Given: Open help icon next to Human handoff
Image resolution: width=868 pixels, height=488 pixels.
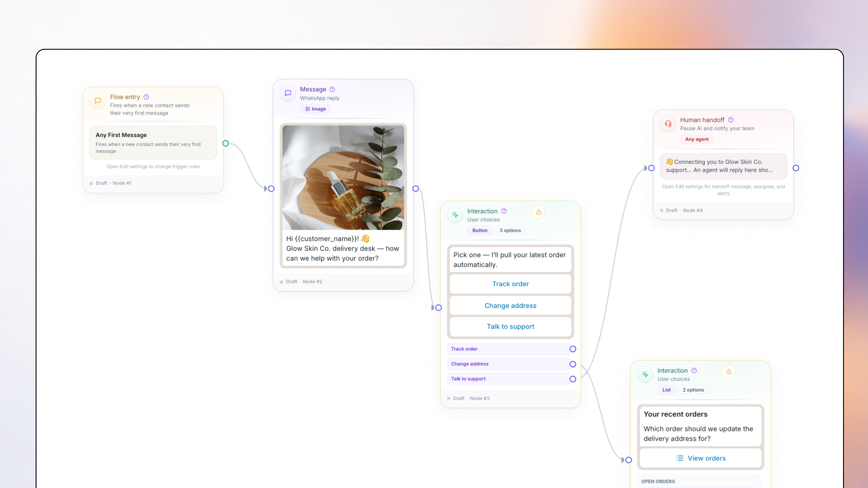Looking at the screenshot, I should (731, 120).
